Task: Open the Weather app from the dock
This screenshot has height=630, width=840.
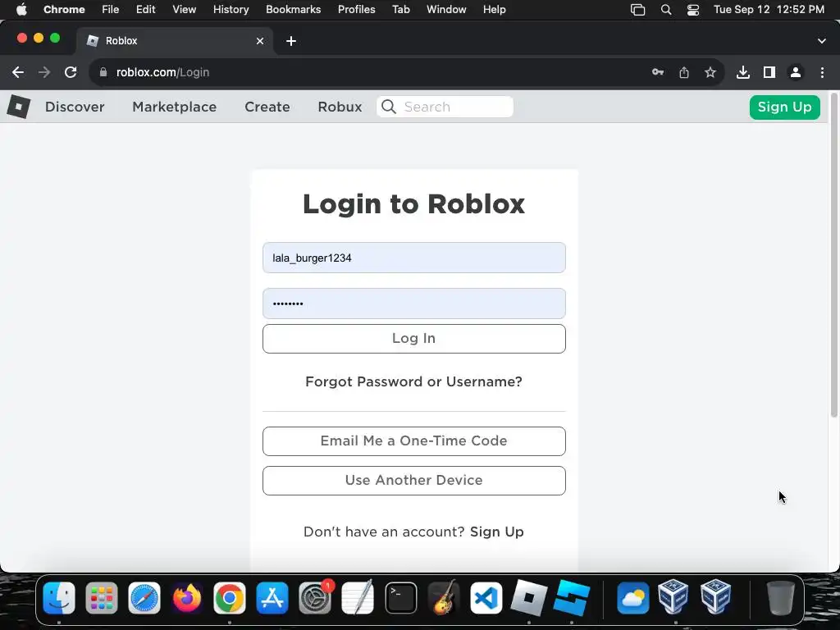Action: 633,598
